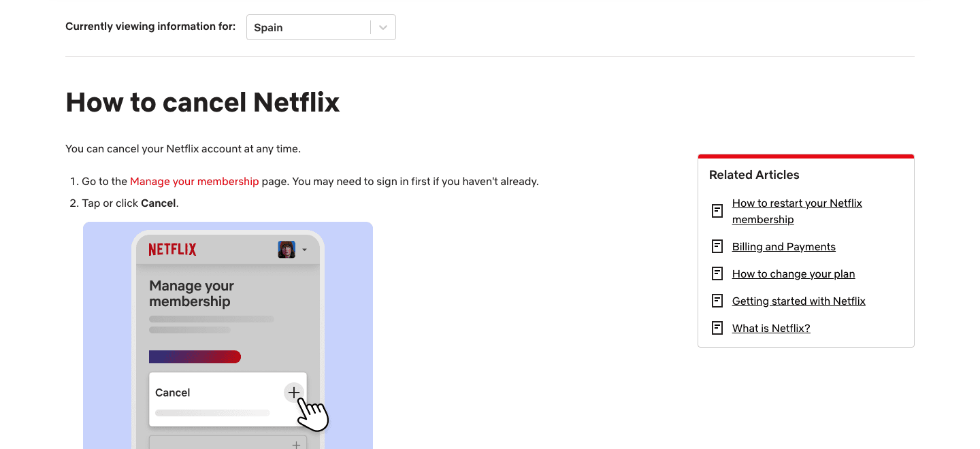
Task: Click document icon beside Billing and Payments
Action: (717, 246)
